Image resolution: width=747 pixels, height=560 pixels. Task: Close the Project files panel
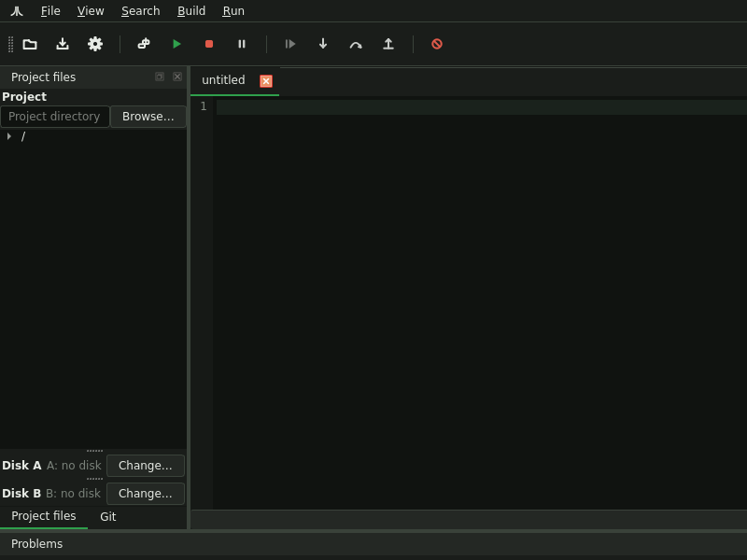[177, 77]
